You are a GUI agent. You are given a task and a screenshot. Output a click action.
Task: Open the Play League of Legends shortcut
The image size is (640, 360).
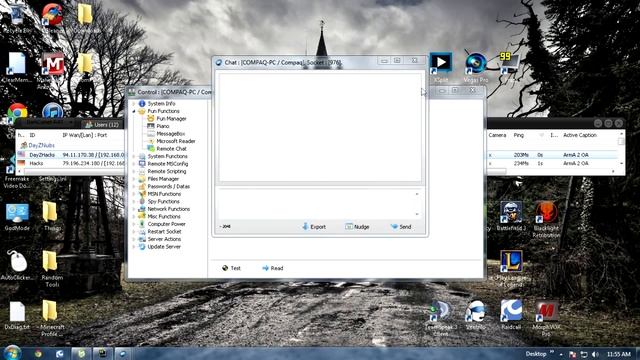click(511, 269)
